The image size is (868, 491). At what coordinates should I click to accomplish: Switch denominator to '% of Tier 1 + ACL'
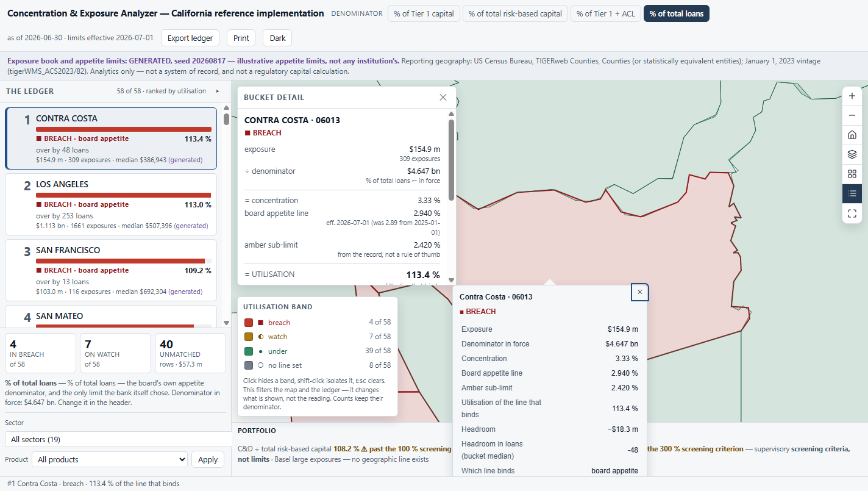[x=605, y=13]
